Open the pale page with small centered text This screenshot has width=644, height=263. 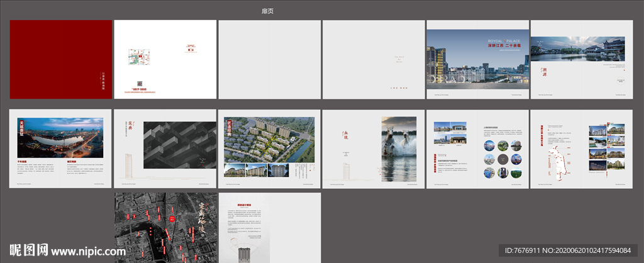pyautogui.click(x=374, y=59)
